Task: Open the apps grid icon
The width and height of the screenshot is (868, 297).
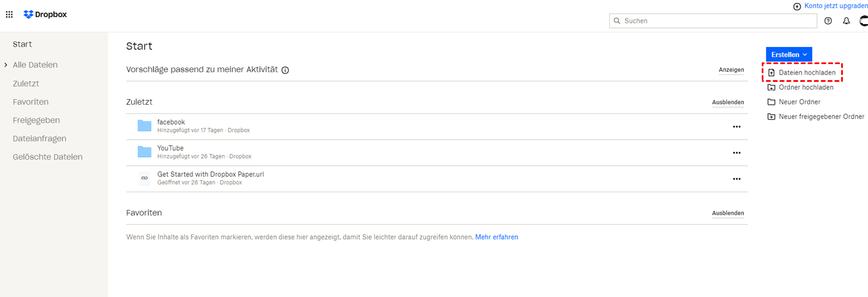Action: pos(9,14)
